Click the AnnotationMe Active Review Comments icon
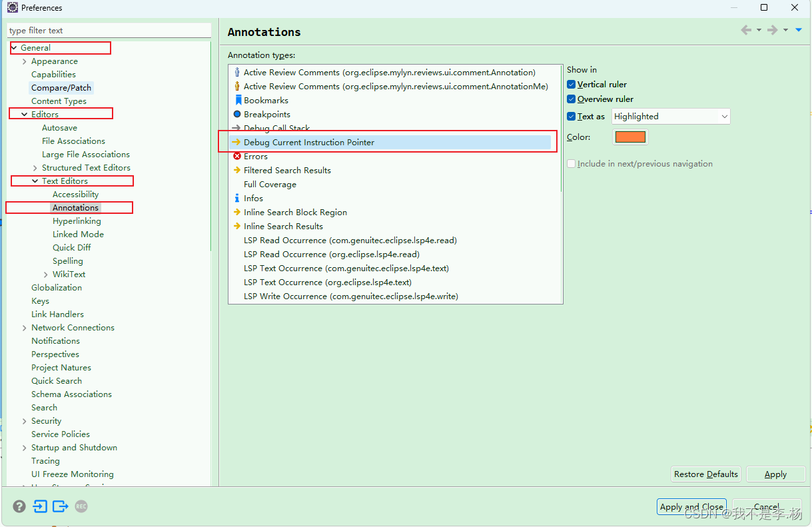The height and width of the screenshot is (527, 812). (x=237, y=86)
